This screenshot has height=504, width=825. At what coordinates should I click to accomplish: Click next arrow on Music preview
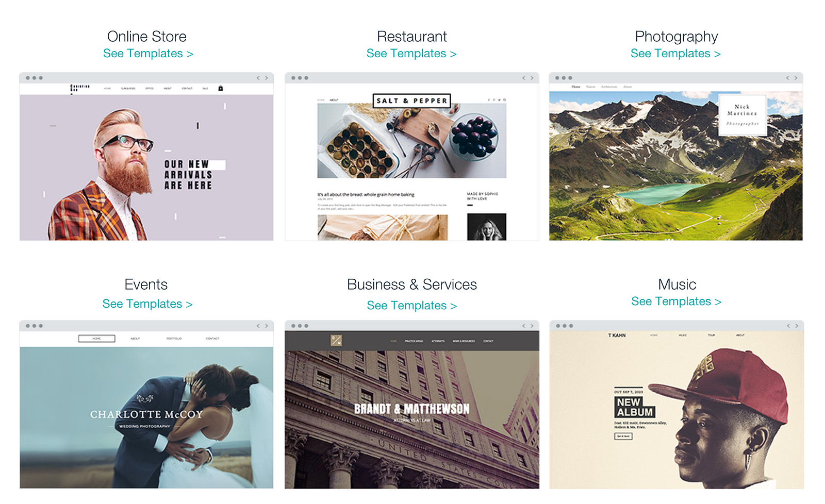pyautogui.click(x=797, y=326)
